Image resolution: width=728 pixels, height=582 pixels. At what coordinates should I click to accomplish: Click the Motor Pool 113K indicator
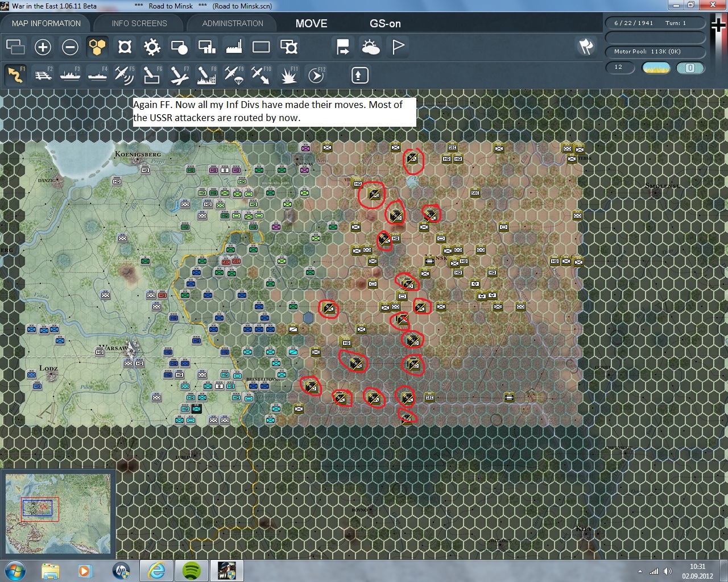tap(655, 52)
